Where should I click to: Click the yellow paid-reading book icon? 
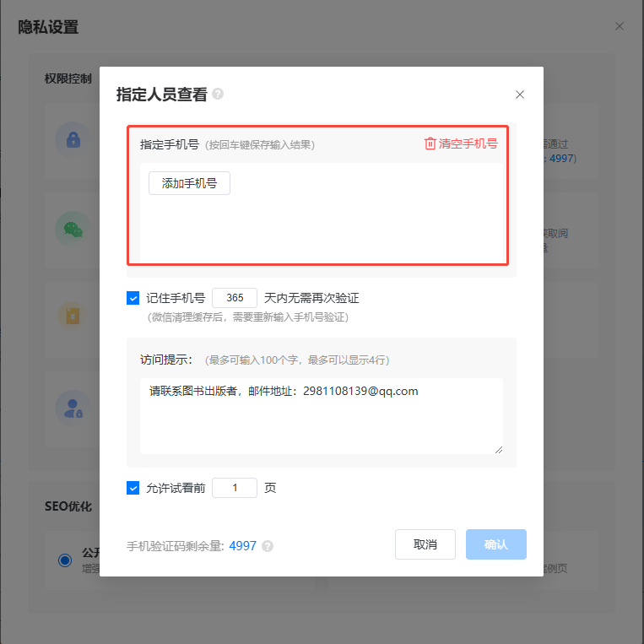tap(73, 317)
